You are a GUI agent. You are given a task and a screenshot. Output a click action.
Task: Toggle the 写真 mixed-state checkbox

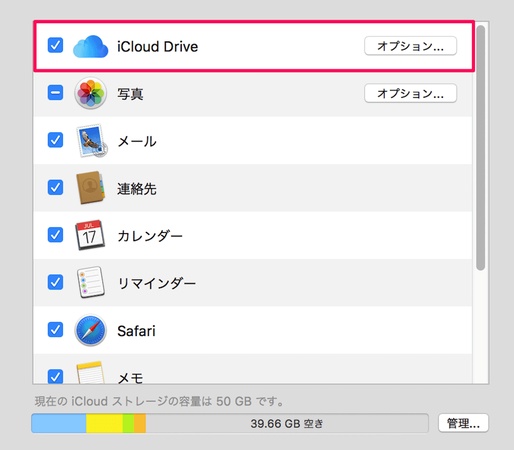tap(55, 92)
